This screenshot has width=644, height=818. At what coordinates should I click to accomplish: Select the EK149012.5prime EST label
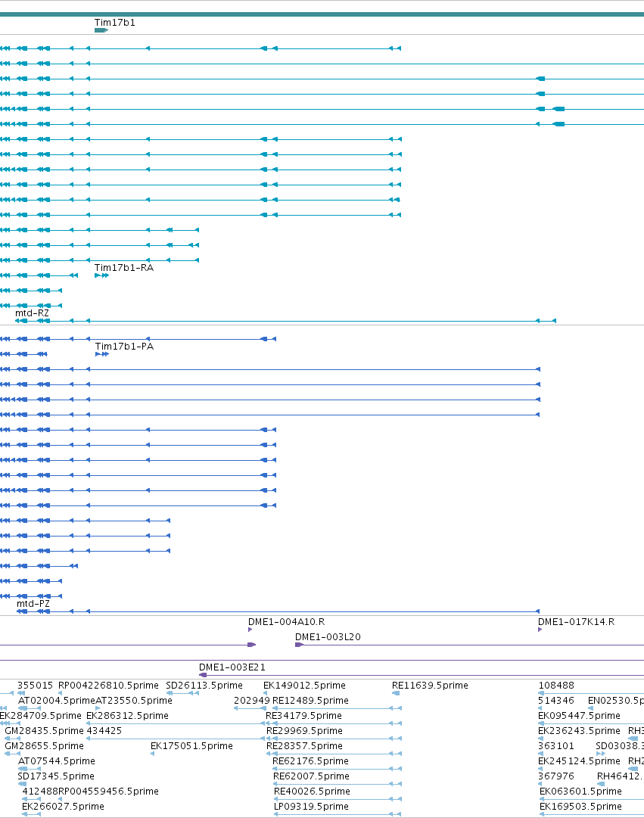tap(304, 686)
